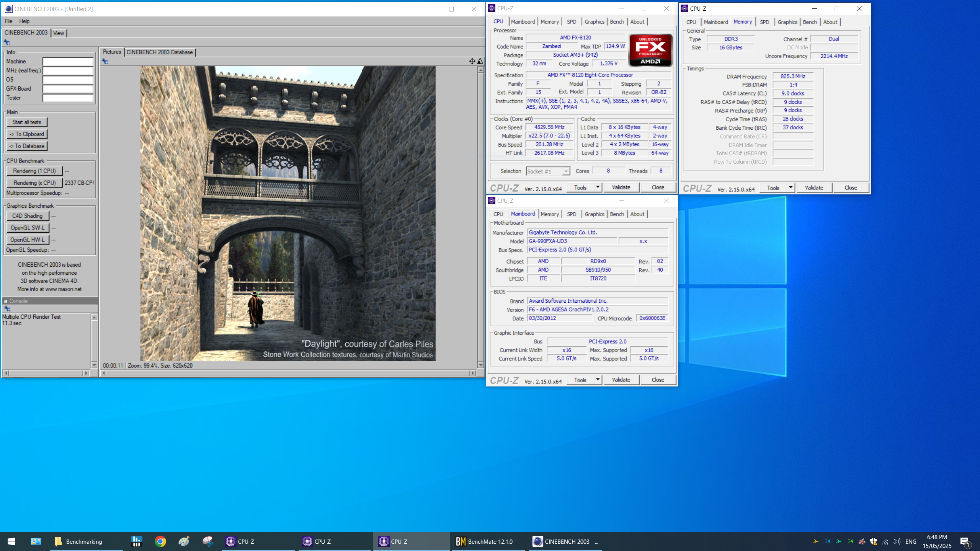Click the Machine input field
Viewport: 980px width, 551px height.
click(x=68, y=61)
